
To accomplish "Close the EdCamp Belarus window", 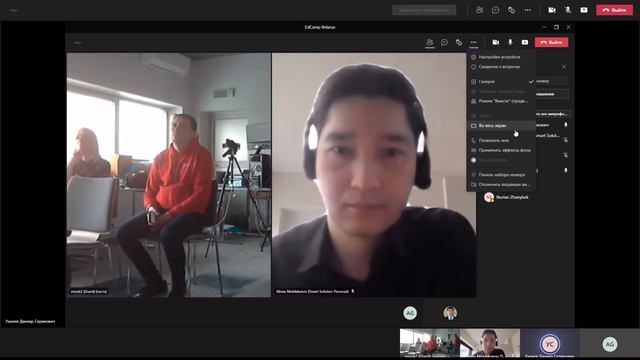I will coord(569,27).
